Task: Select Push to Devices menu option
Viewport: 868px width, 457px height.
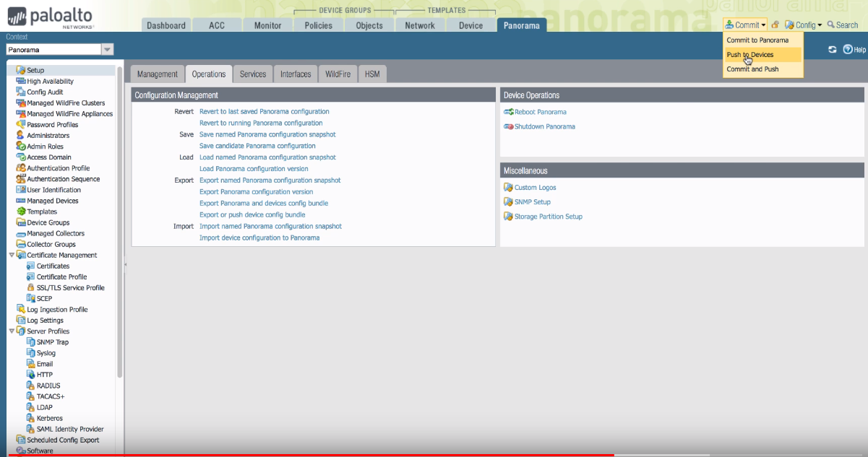Action: coord(750,55)
